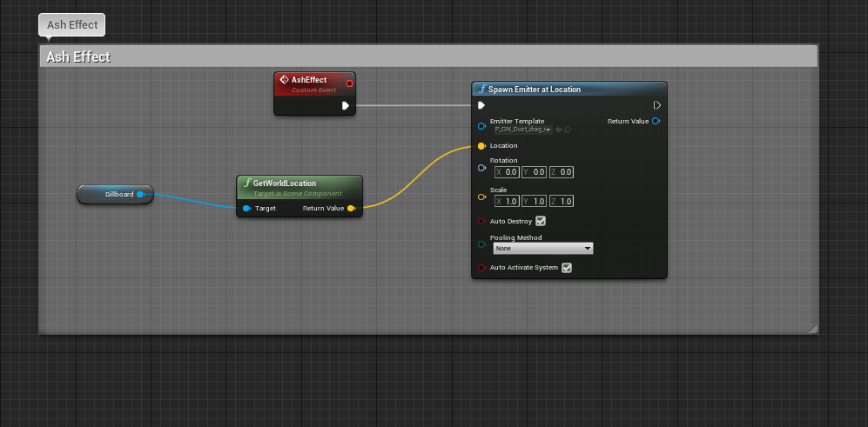Click the yellow Location input pin

pos(481,145)
